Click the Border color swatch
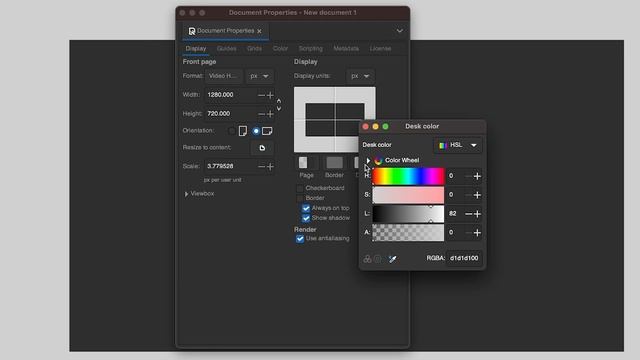Image resolution: width=640 pixels, height=360 pixels. click(x=334, y=163)
